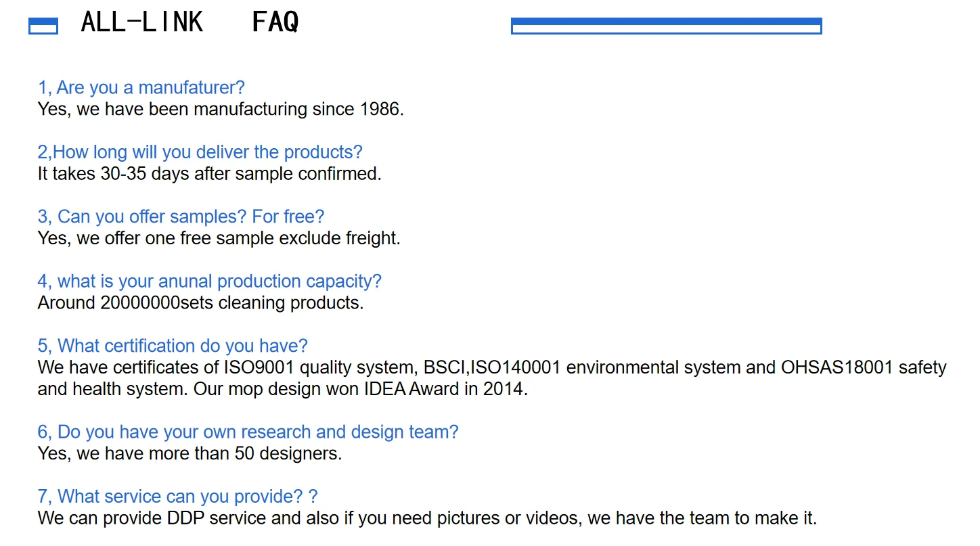Image resolution: width=980 pixels, height=546 pixels.
Task: Click the IDEA Award in 2014 sentence
Action: (360, 389)
